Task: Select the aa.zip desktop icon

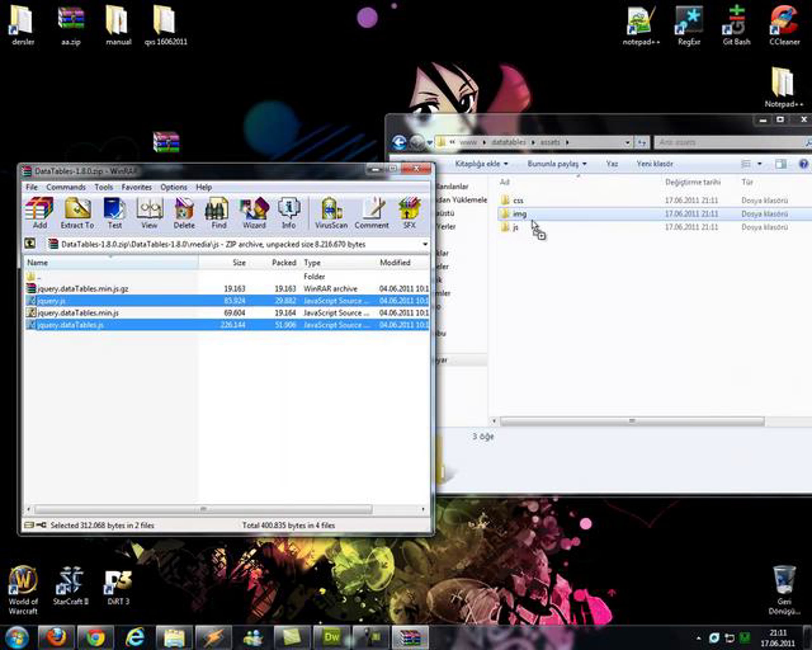Action: (x=71, y=26)
